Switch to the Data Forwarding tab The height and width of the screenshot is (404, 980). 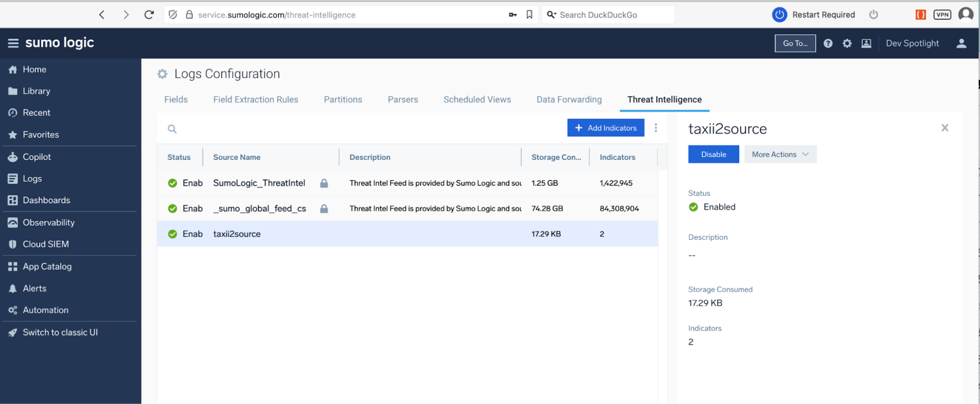click(569, 100)
